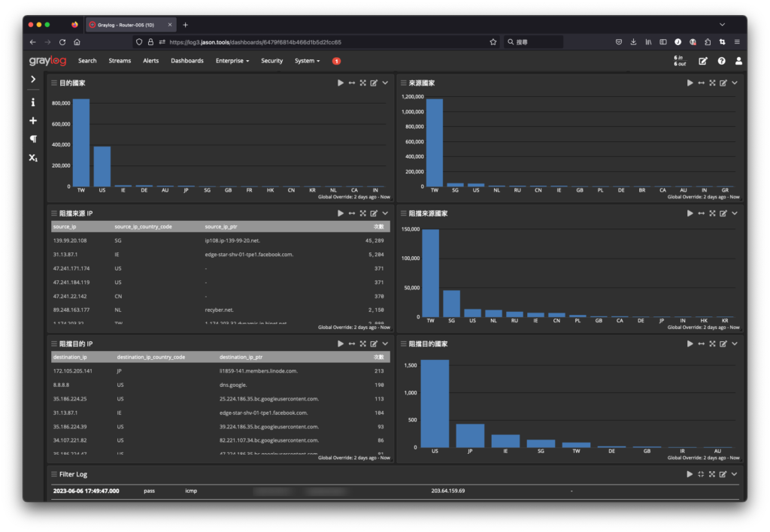Open the scratchpad edit icon in navbar
The width and height of the screenshot is (770, 532).
click(703, 61)
